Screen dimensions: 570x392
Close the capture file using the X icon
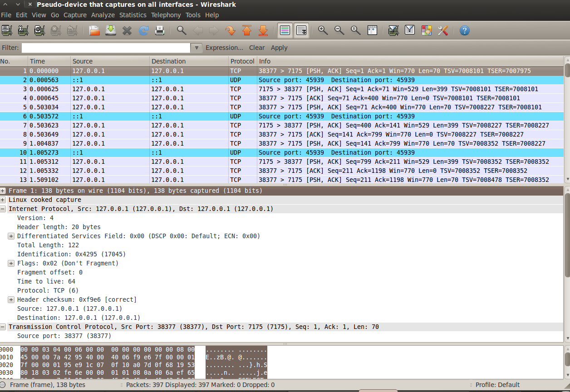(x=127, y=30)
